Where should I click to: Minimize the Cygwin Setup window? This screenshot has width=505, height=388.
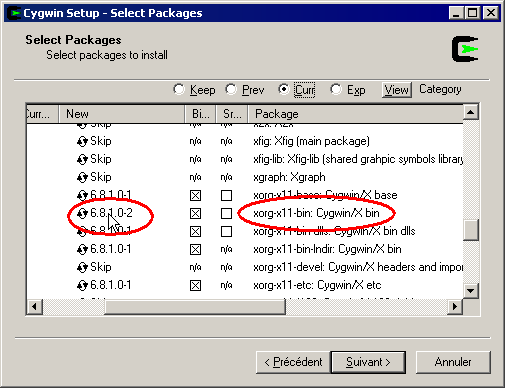pyautogui.click(x=456, y=13)
